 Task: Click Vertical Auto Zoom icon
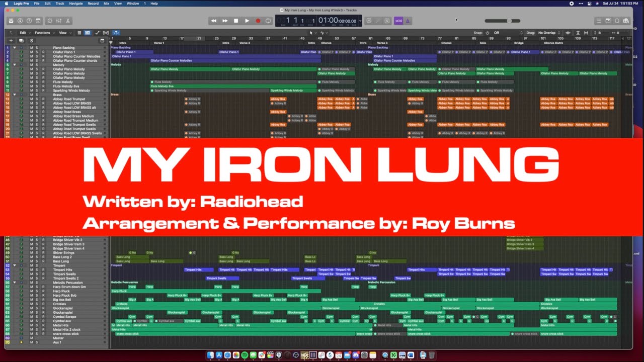point(578,33)
